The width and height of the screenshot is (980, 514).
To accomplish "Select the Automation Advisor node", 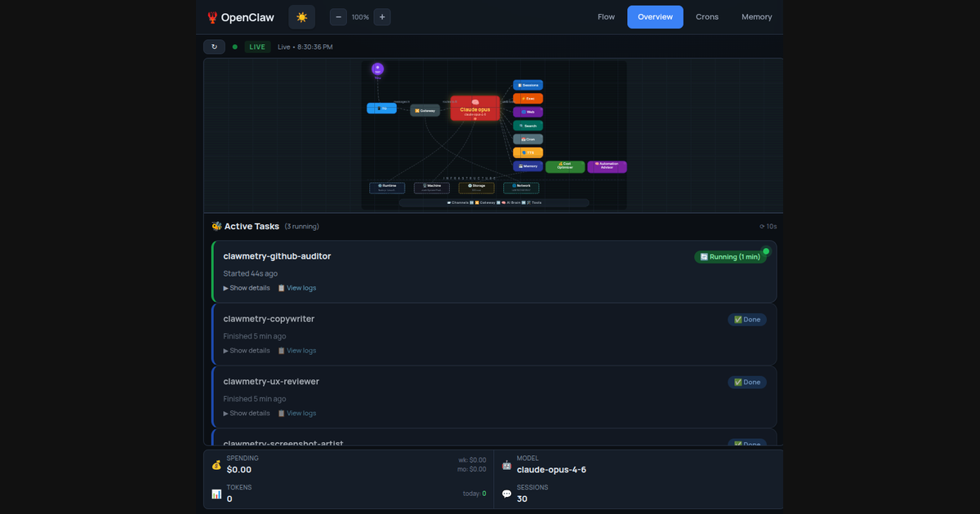I will (607, 166).
